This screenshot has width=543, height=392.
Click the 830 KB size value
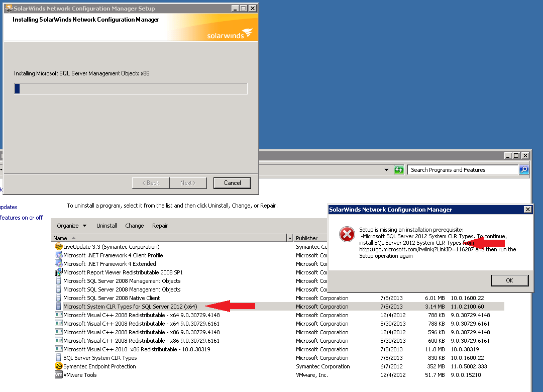[437, 358]
